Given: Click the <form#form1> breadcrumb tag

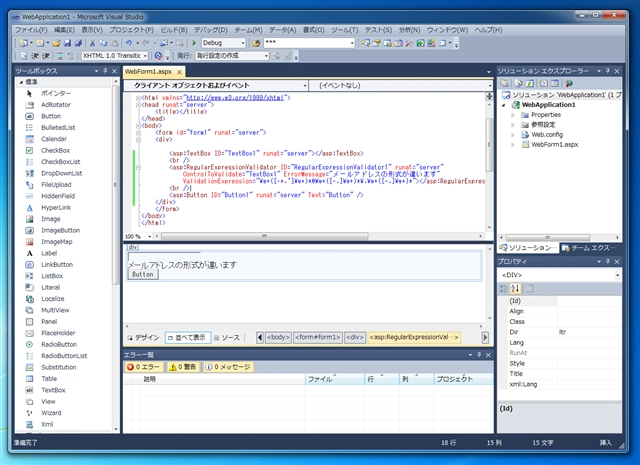Looking at the screenshot, I should pyautogui.click(x=318, y=337).
